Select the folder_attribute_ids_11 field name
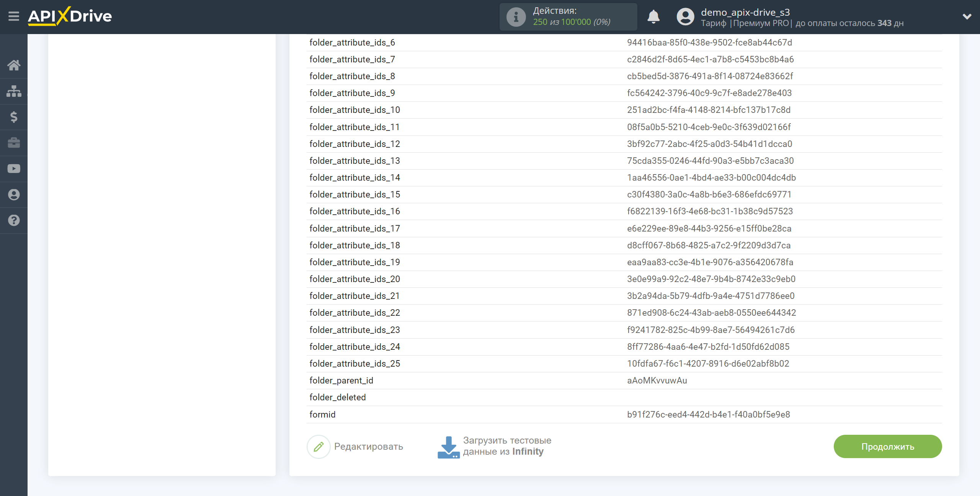Screen dimensions: 980x496 [354, 127]
